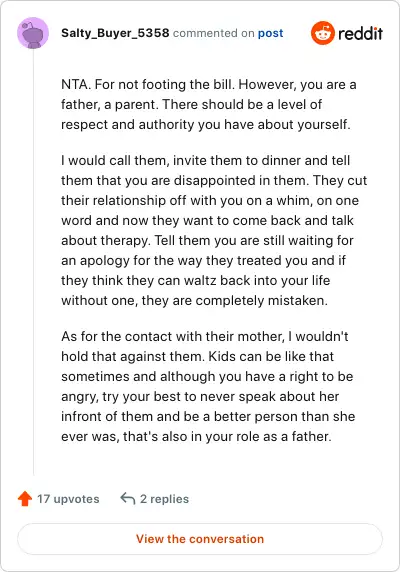This screenshot has height=572, width=400.
Task: Open the Salty_Buyer_5358 username link
Action: click(115, 33)
